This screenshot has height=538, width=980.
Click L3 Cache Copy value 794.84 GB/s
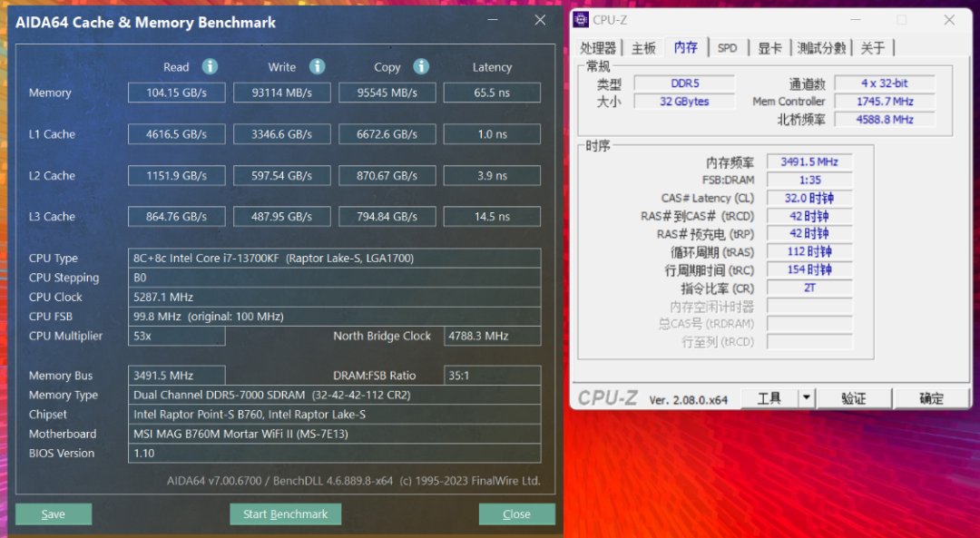387,216
